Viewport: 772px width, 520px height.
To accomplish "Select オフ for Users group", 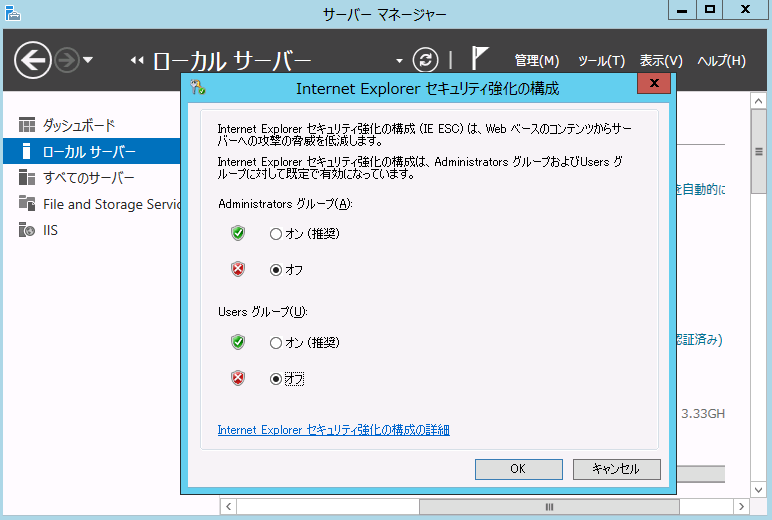I will (x=276, y=379).
